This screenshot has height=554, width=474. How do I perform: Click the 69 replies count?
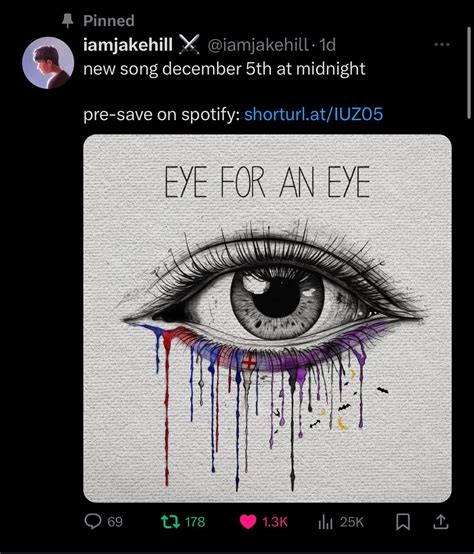115,522
